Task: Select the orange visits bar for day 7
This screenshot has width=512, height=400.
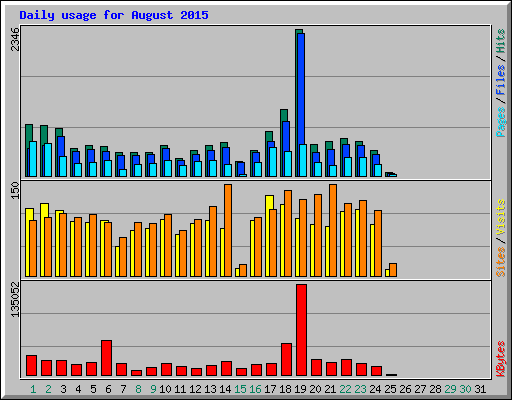Action: (x=123, y=257)
